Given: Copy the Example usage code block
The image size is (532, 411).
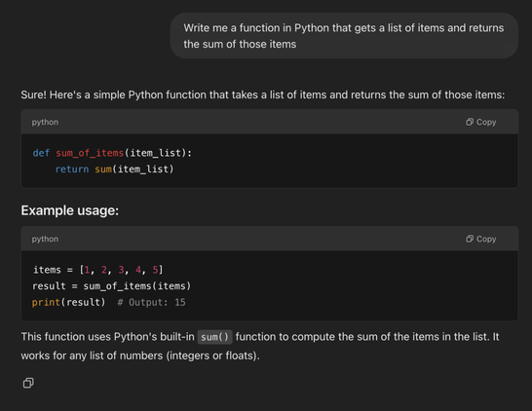Looking at the screenshot, I should (x=480, y=239).
